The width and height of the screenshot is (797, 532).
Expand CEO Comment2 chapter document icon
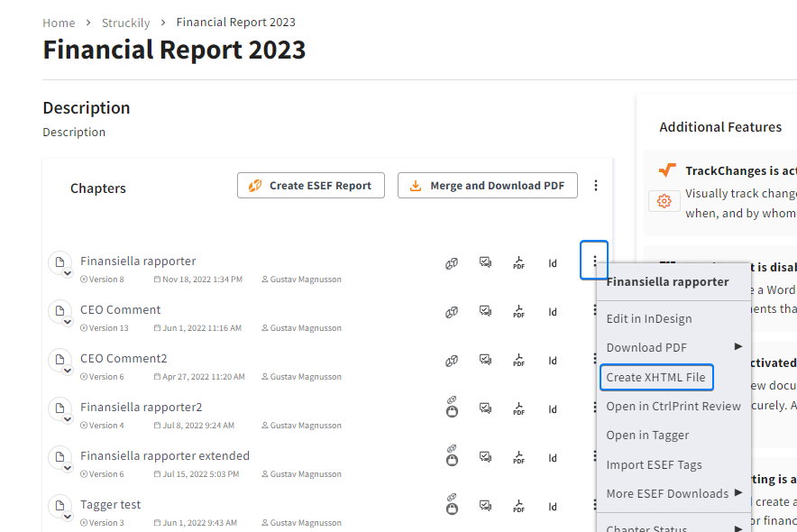tap(60, 361)
